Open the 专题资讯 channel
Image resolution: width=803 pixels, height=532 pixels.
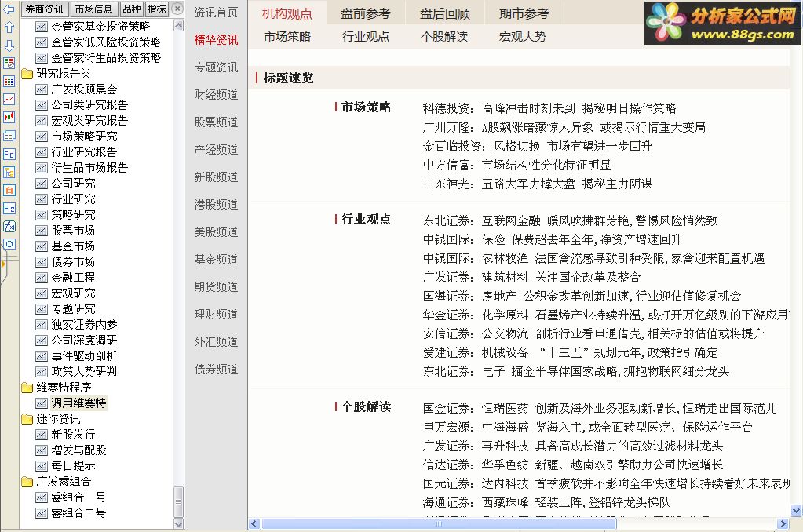(216, 67)
